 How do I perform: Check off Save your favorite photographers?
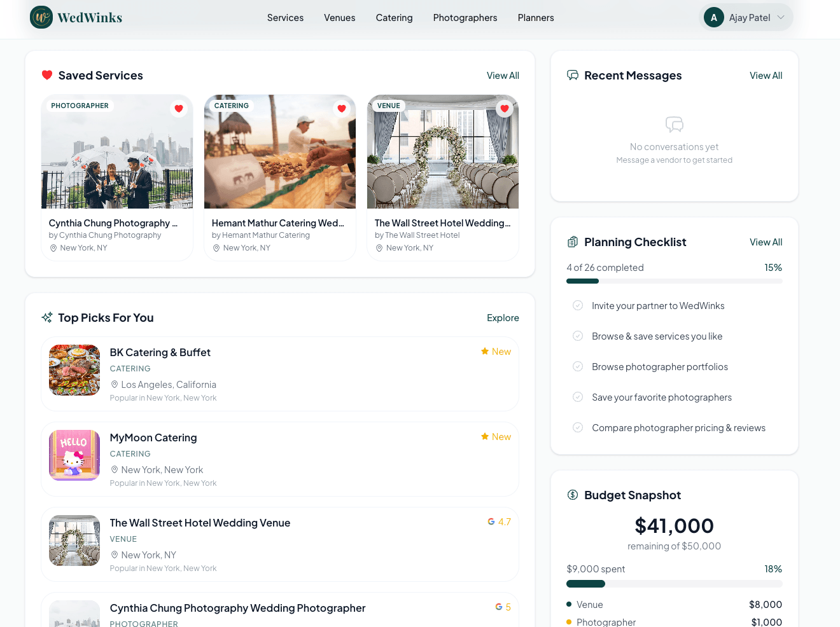(x=578, y=397)
